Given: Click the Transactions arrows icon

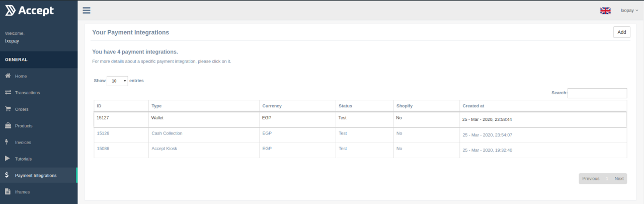Looking at the screenshot, I should [8, 93].
